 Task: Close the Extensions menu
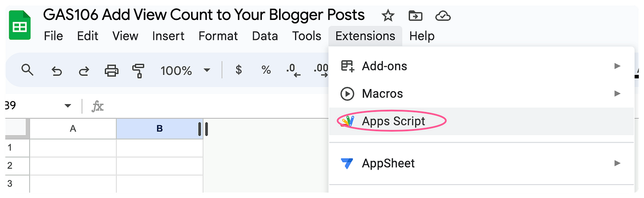(x=365, y=36)
